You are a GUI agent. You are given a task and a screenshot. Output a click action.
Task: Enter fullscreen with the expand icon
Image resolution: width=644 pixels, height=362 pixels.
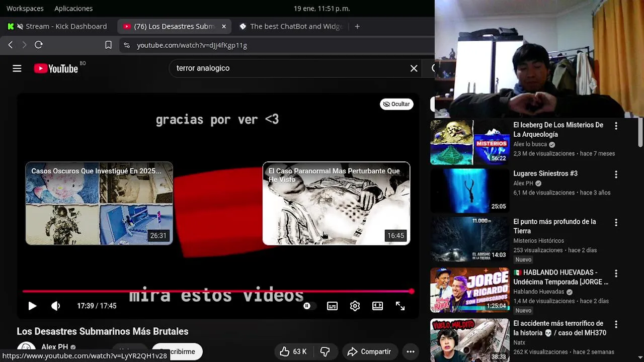[x=400, y=306]
